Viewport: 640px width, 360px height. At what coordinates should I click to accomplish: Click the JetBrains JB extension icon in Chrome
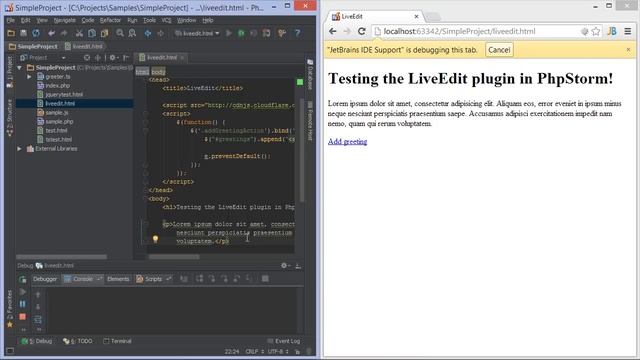tap(612, 31)
